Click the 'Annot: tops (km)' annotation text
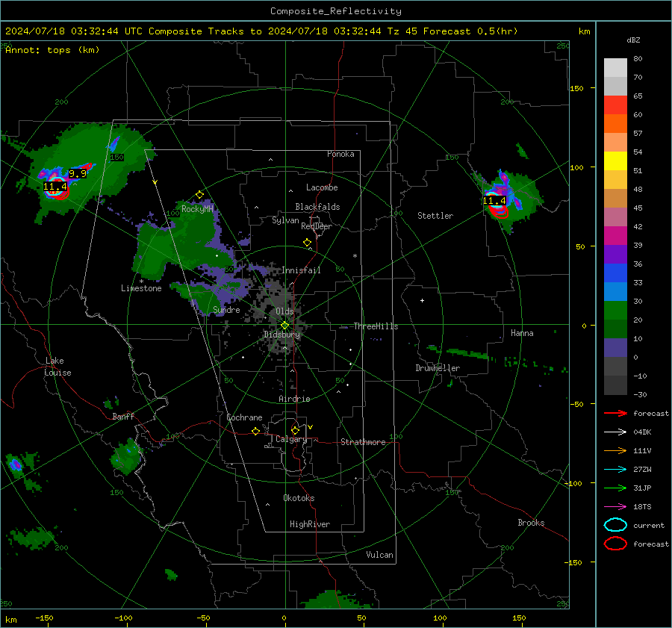This screenshot has height=628, width=672. [52, 50]
